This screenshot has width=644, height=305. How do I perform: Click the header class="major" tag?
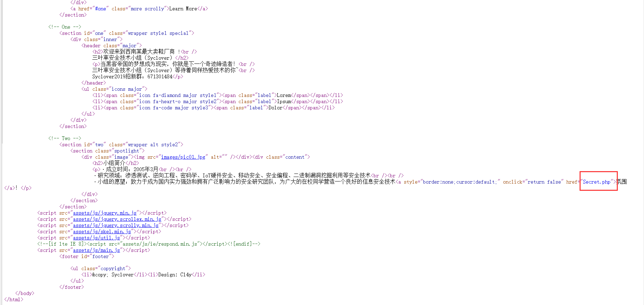tap(112, 46)
